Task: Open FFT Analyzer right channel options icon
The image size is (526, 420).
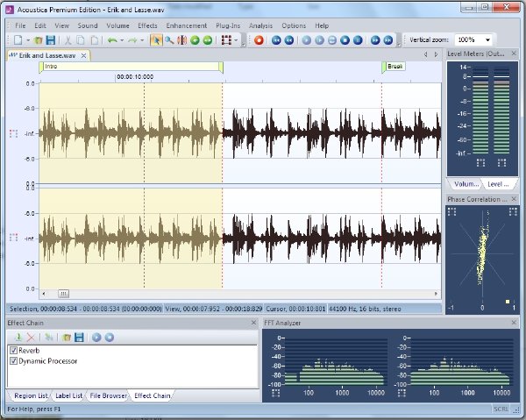Action: point(402,393)
